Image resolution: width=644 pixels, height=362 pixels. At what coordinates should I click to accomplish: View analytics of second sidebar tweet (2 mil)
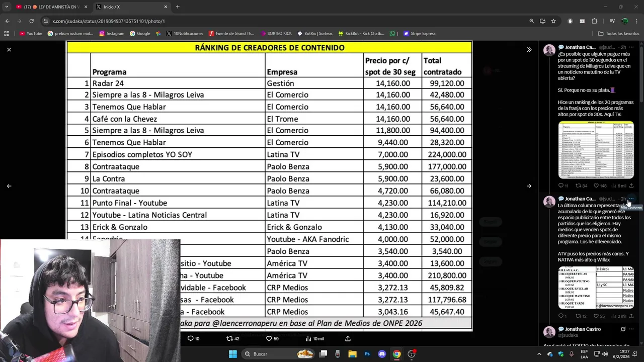[x=619, y=316]
